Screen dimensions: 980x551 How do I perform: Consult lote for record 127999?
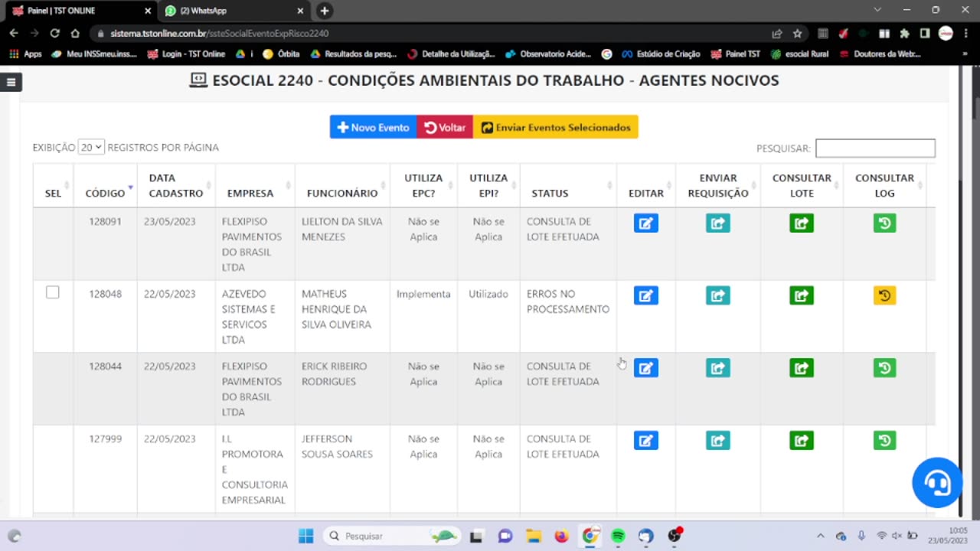click(x=802, y=440)
